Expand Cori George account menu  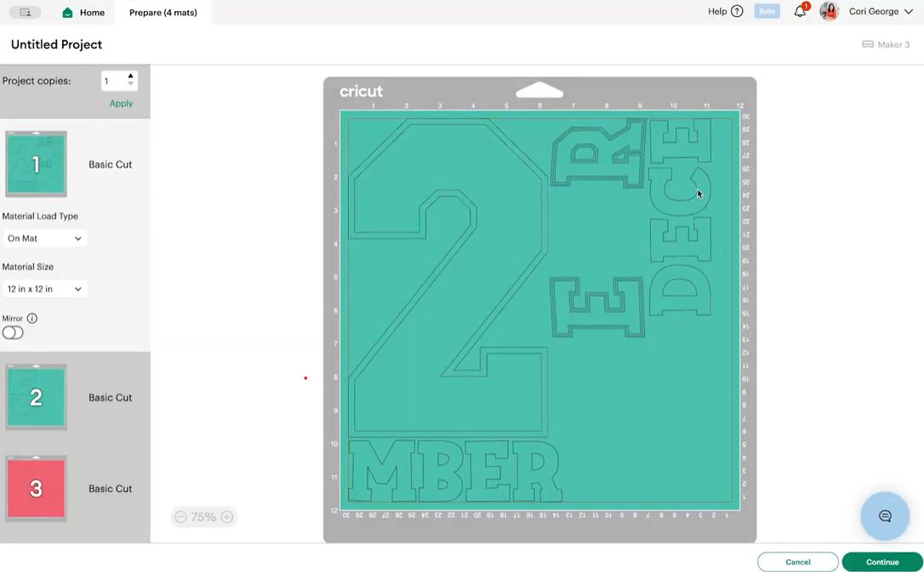(908, 11)
